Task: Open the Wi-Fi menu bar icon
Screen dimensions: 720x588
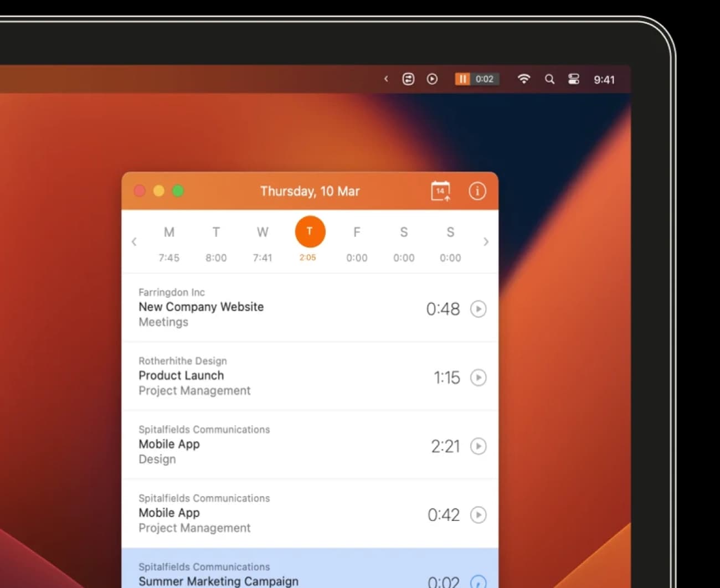Action: pos(523,79)
